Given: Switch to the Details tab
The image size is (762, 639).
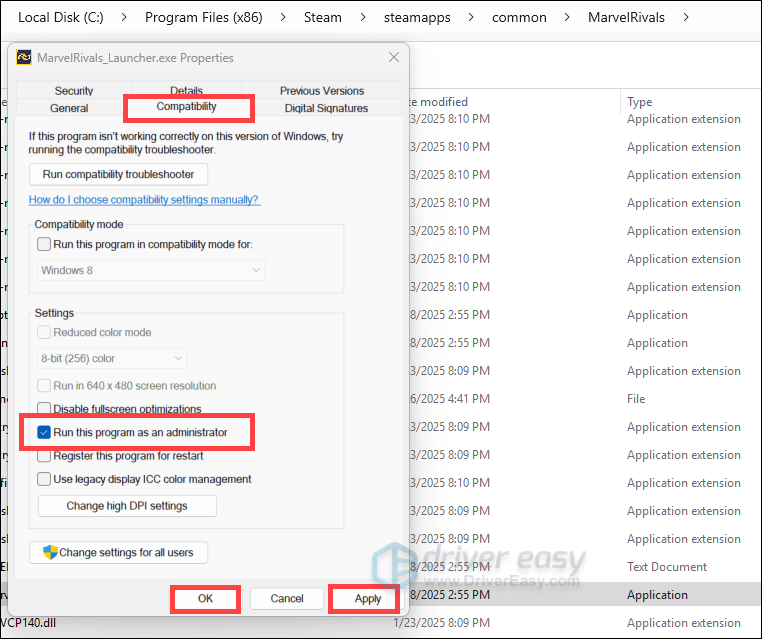Looking at the screenshot, I should [x=186, y=89].
